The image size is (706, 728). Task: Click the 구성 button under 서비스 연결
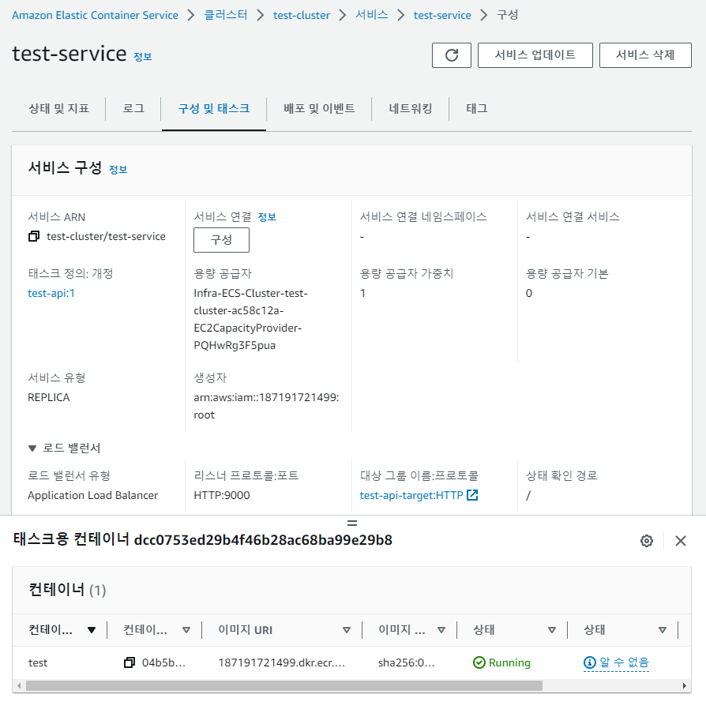pos(222,240)
